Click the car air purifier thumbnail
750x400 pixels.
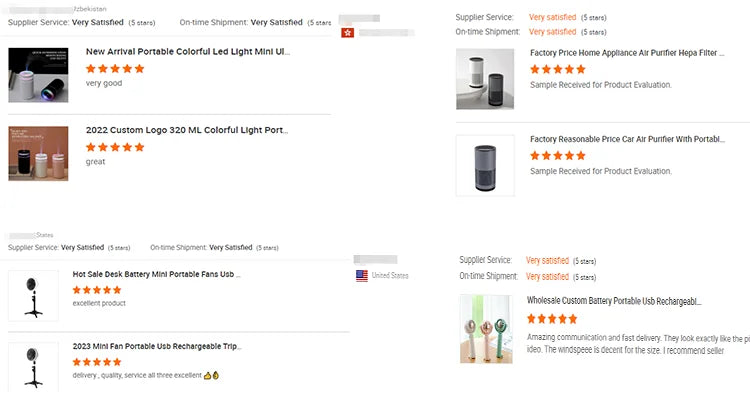point(485,165)
